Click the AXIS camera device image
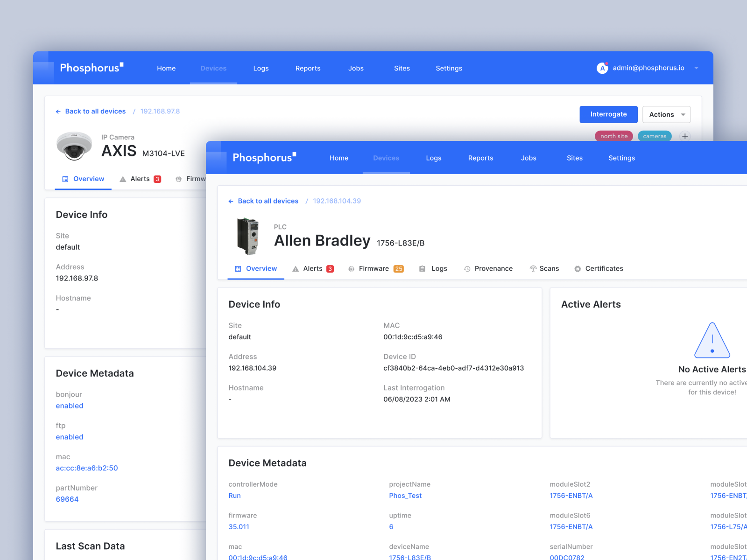This screenshot has height=560, width=747. tap(74, 146)
